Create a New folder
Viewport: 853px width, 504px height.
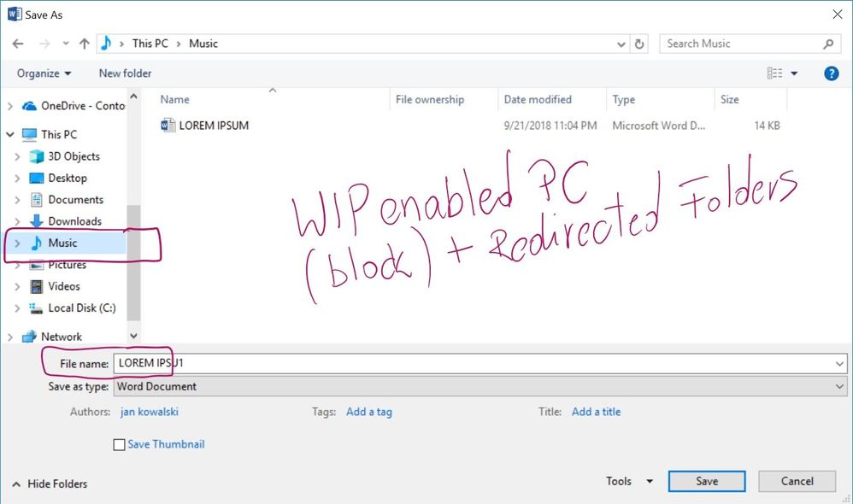pos(125,73)
